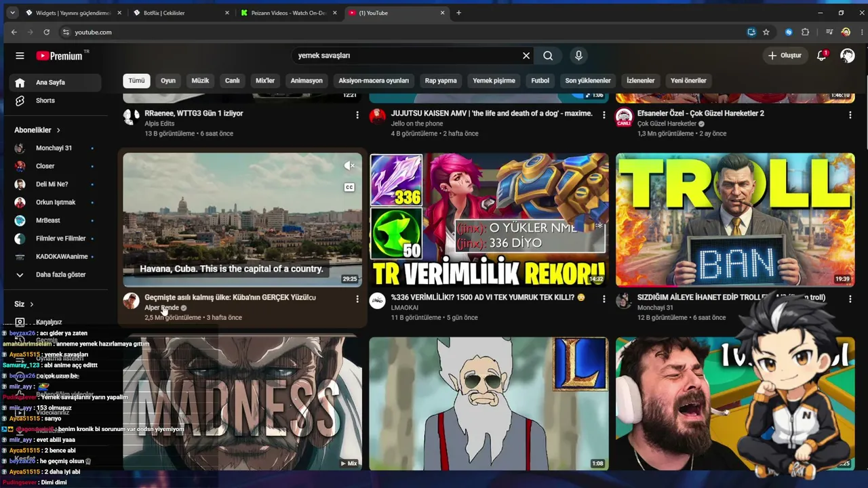Reload the page
Viewport: 868px width, 488px height.
pos(46,32)
